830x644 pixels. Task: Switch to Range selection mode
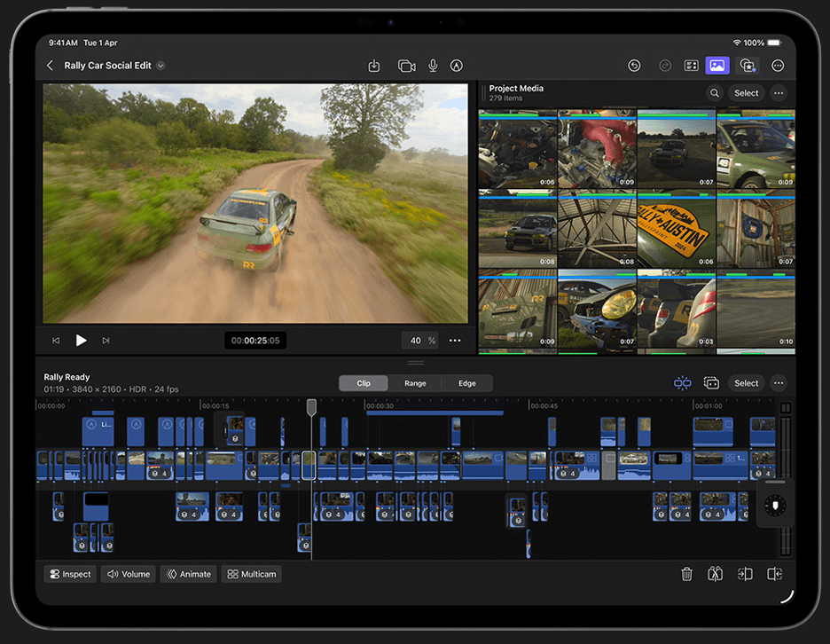[x=415, y=383]
